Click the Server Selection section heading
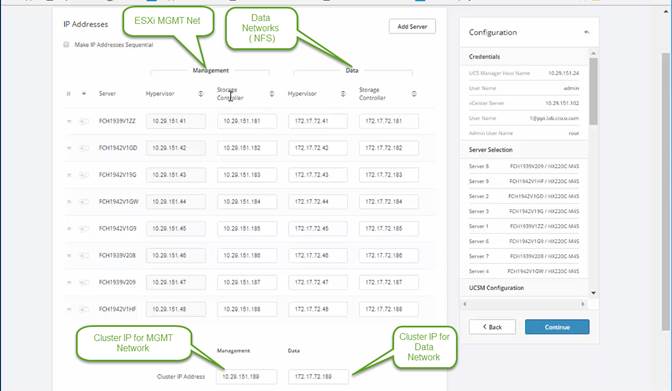The width and height of the screenshot is (672, 391). point(491,150)
